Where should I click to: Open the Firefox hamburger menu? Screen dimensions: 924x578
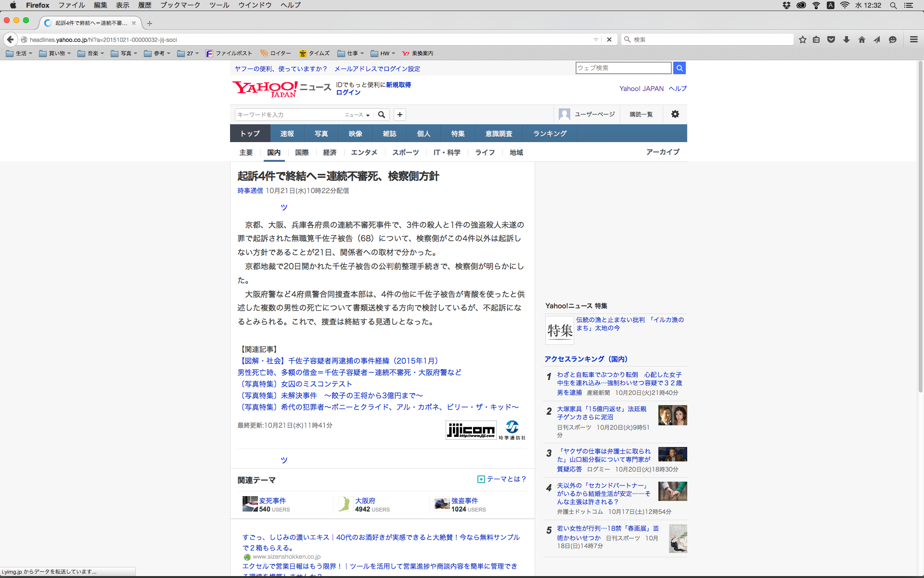coord(913,39)
